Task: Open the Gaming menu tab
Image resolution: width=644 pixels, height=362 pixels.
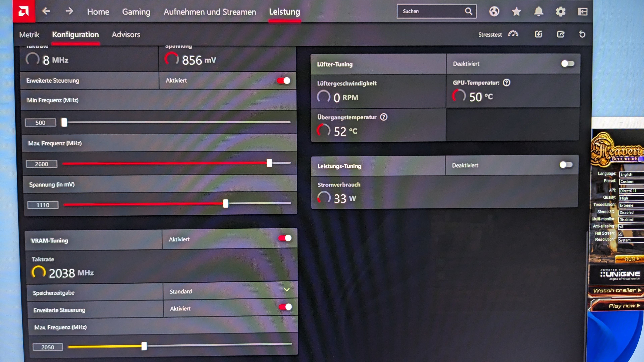Action: (136, 12)
